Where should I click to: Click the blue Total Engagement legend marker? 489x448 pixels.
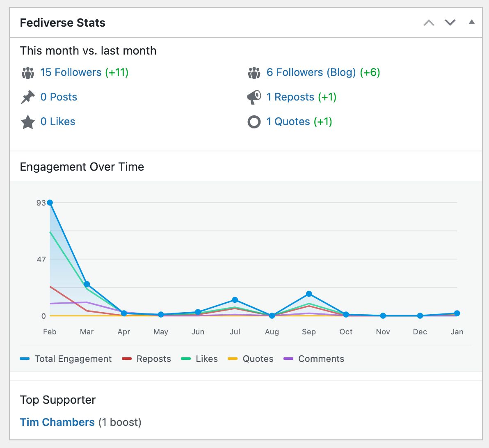(x=24, y=359)
